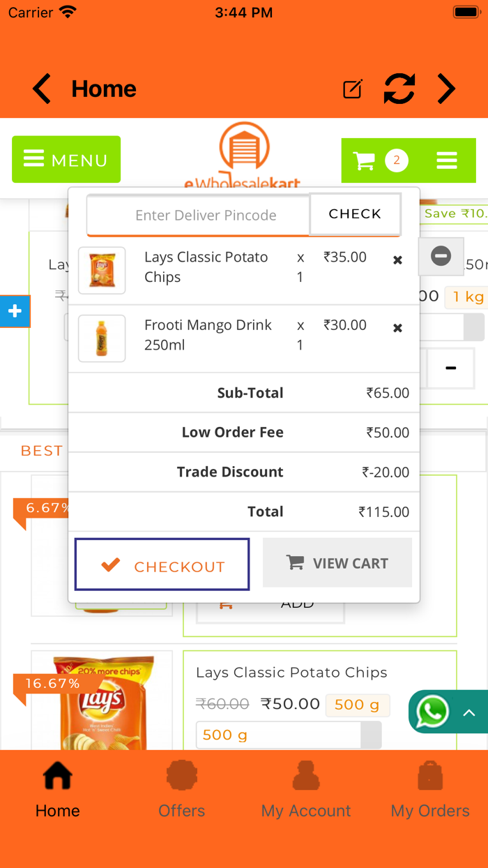Viewport: 488px width, 868px height.
Task: Tap the WhatsApp chat icon
Action: (x=433, y=712)
